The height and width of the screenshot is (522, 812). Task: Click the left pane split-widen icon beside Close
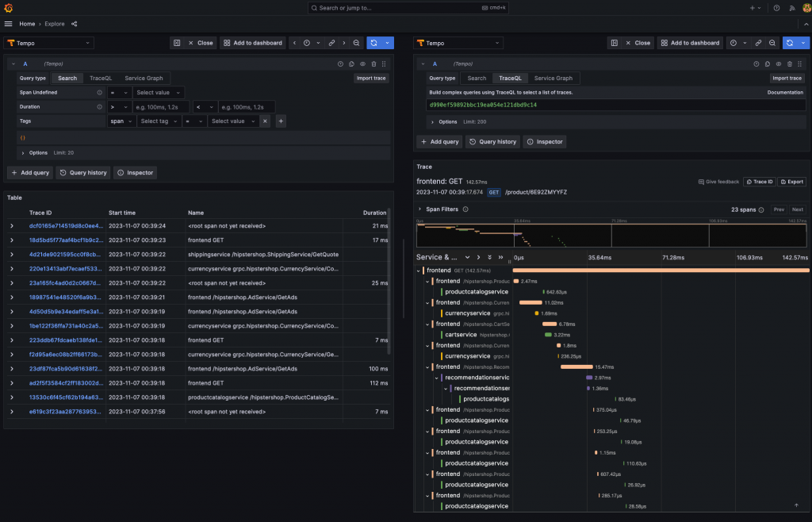(x=177, y=43)
